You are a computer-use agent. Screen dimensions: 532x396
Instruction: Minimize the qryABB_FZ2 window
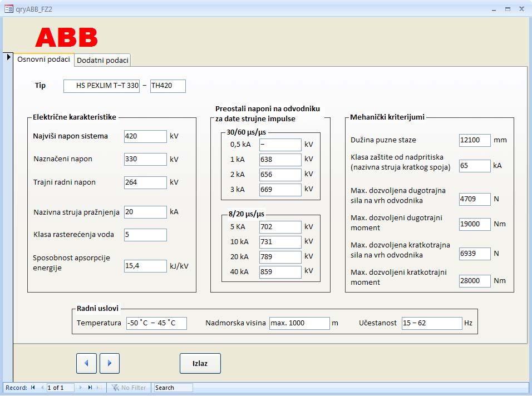click(494, 9)
